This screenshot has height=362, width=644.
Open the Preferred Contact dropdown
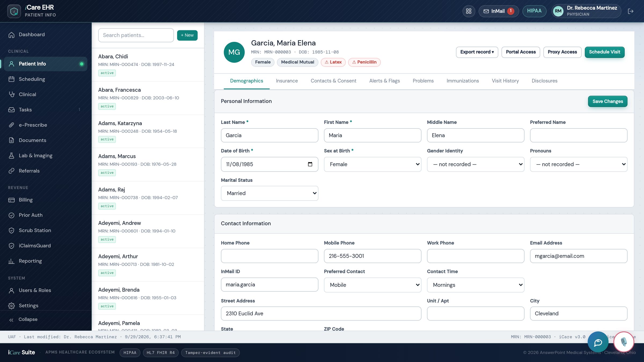click(372, 285)
